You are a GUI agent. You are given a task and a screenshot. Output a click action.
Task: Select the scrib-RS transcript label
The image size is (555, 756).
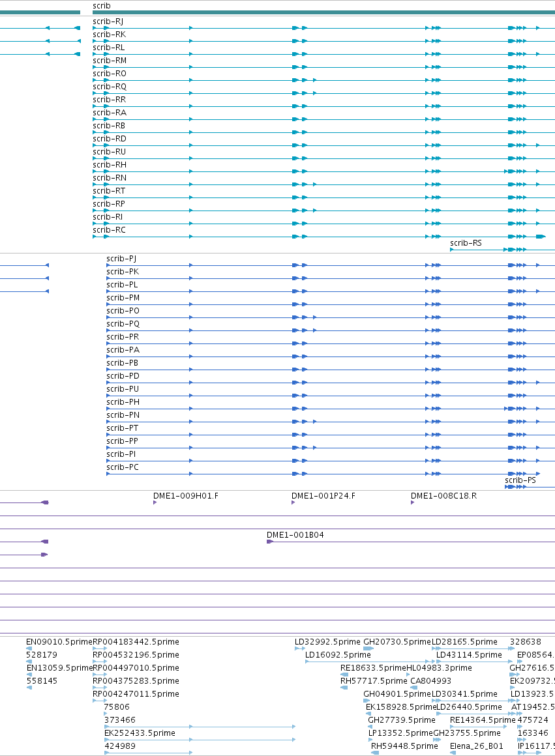pos(466,242)
